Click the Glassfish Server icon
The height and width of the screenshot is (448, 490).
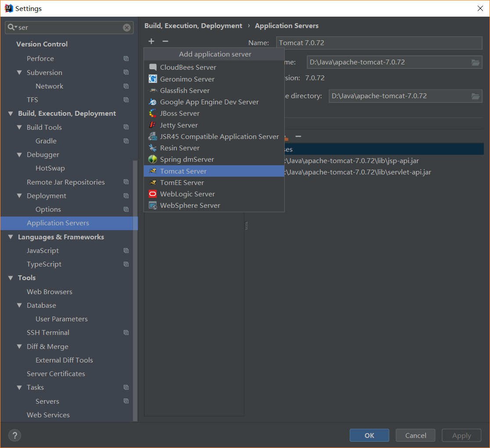(153, 91)
